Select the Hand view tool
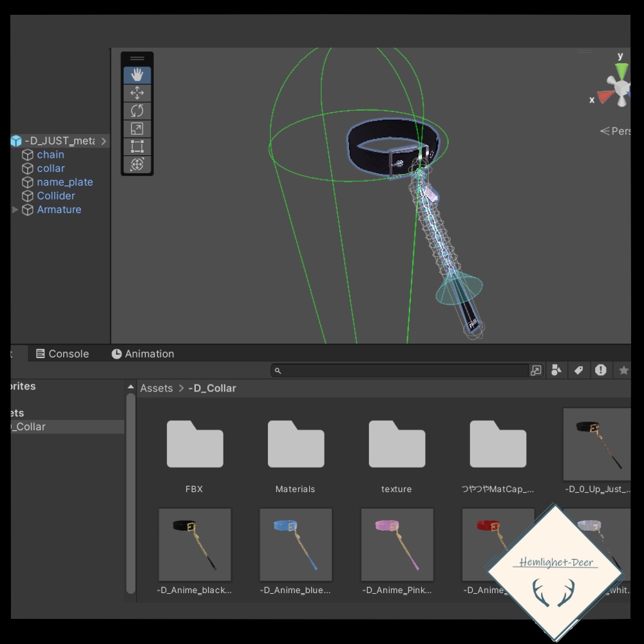 coord(137,75)
